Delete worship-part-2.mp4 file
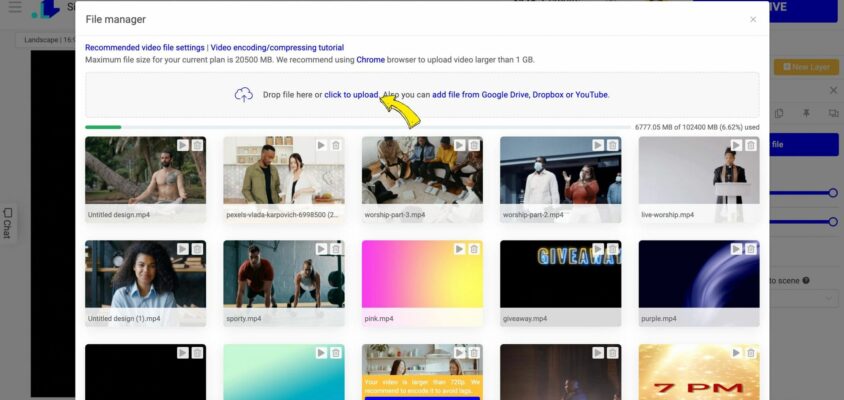 (x=613, y=145)
